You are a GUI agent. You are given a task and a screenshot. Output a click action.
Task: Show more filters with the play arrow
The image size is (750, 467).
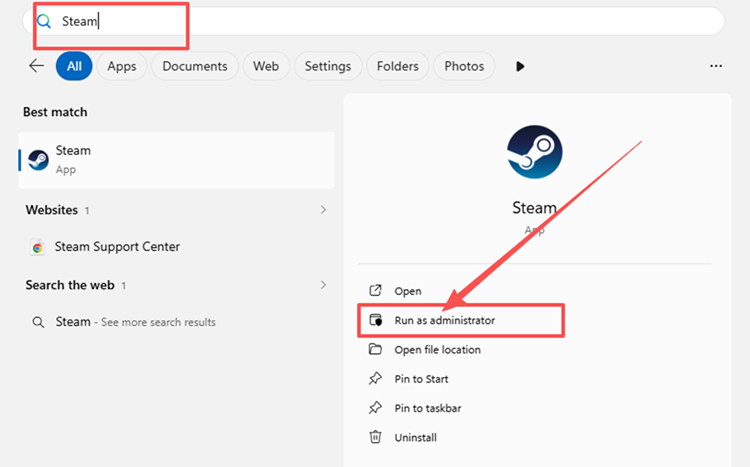pyautogui.click(x=520, y=66)
